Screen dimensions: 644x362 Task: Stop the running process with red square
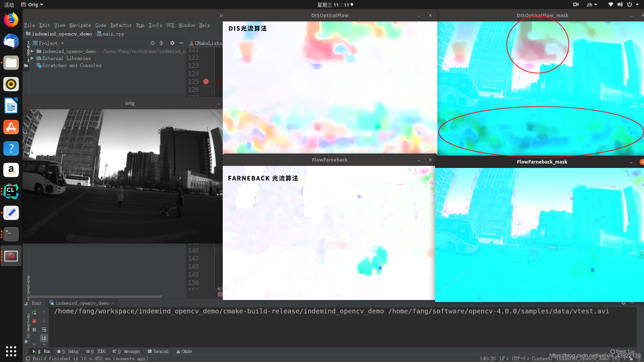point(34,321)
